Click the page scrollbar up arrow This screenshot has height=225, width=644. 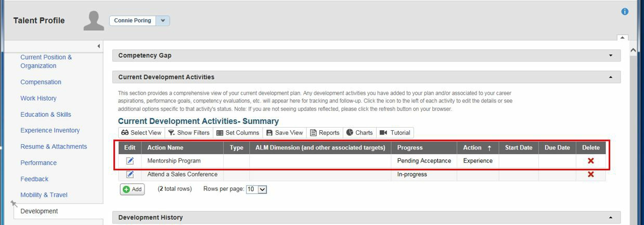click(633, 50)
